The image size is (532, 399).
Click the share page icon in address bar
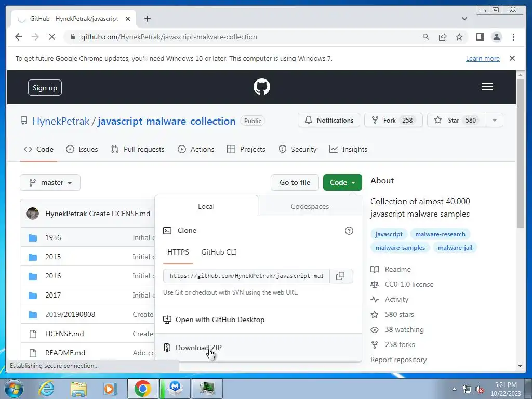point(443,37)
